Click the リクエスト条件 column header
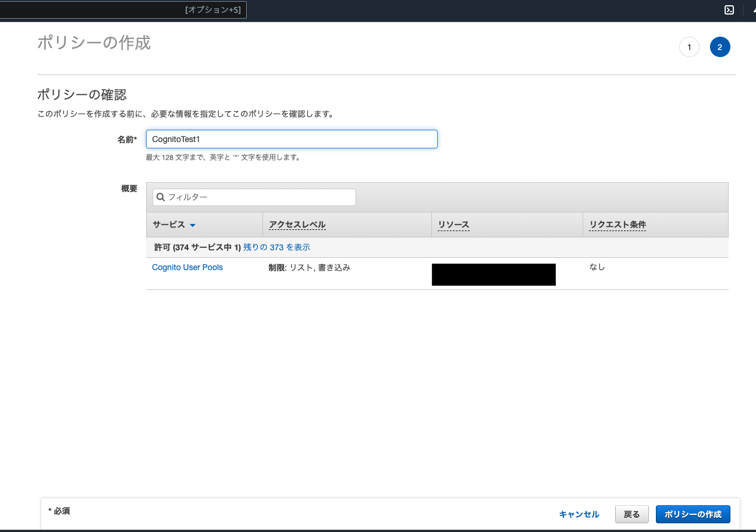Image resolution: width=756 pixels, height=532 pixels. 617,225
